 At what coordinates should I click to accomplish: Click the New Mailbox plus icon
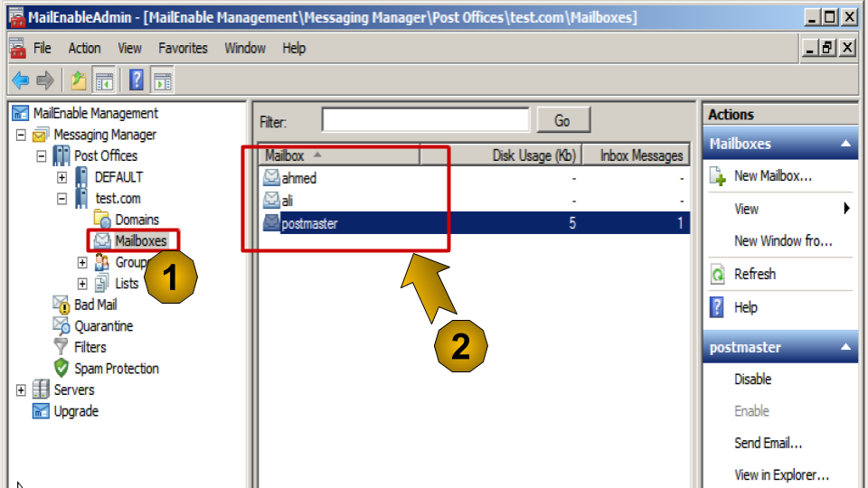point(718,176)
